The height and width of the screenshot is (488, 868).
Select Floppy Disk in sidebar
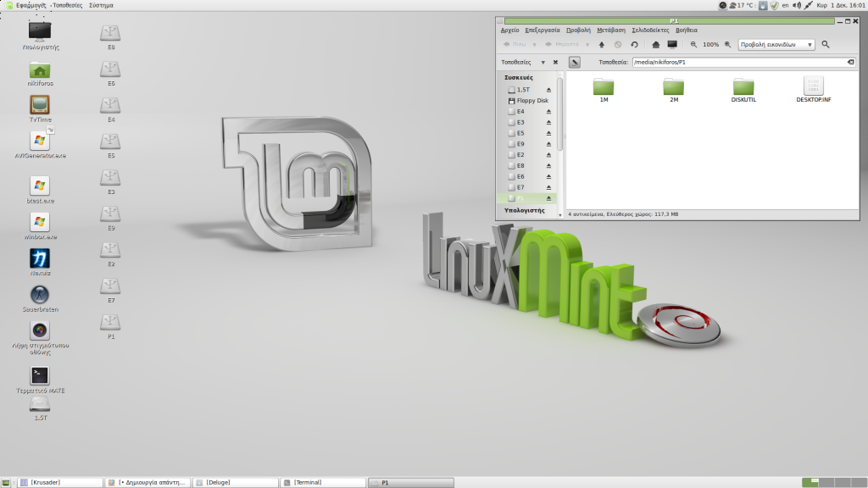[x=527, y=101]
